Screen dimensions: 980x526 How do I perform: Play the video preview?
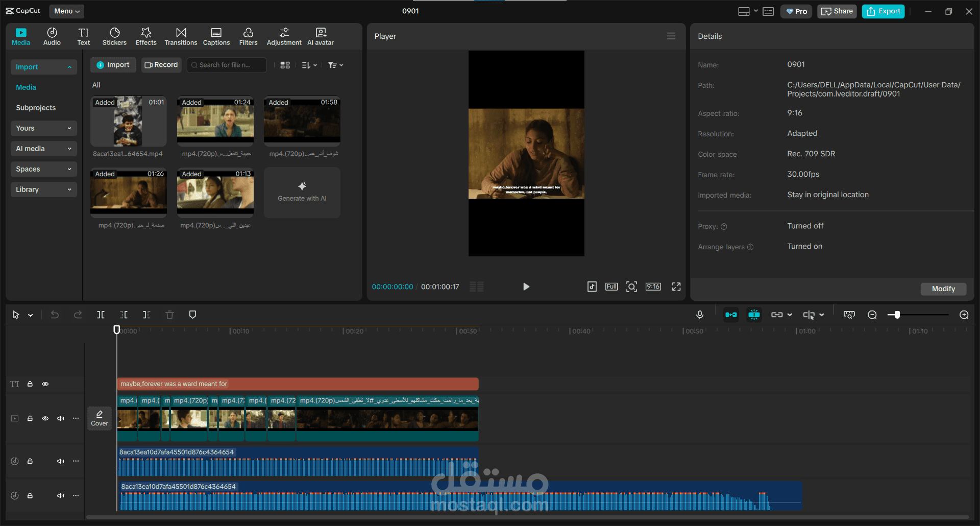click(x=526, y=286)
